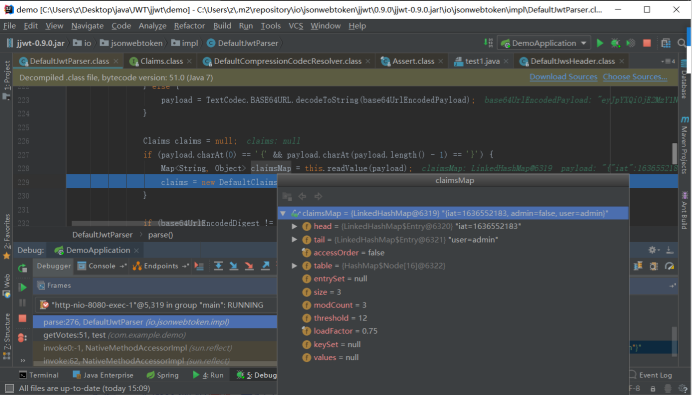The height and width of the screenshot is (395, 692).
Task: Stop the application using top toolbar stop square
Action: (x=647, y=43)
